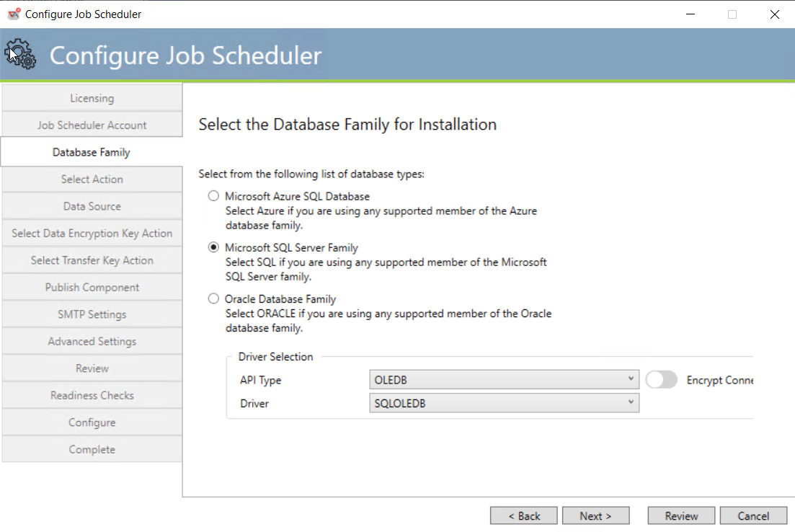Click the Back button
Viewport: 795px width, 532px height.
click(x=523, y=515)
